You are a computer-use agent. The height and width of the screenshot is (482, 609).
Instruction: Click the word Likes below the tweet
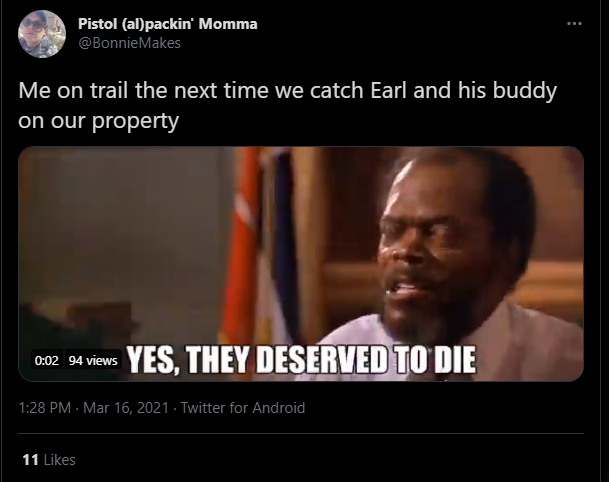(59, 460)
